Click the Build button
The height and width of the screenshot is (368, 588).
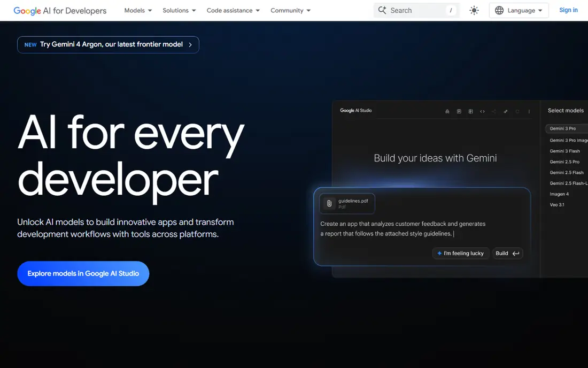[x=507, y=253]
